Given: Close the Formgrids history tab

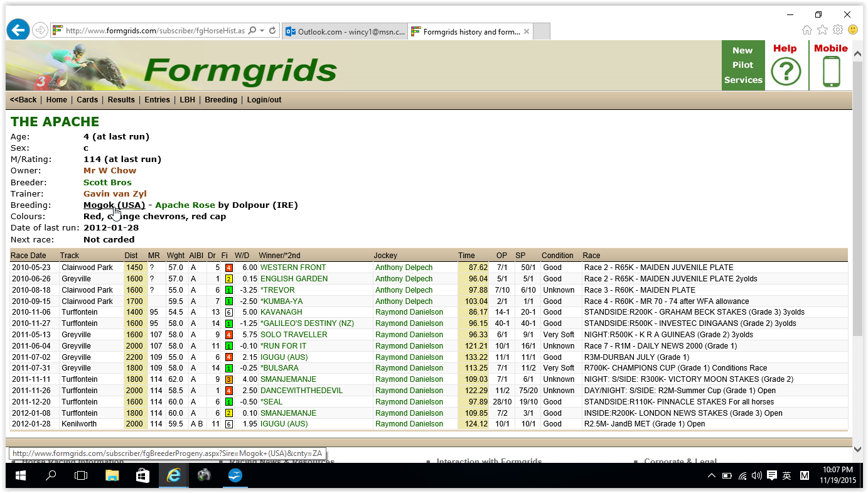Looking at the screenshot, I should [527, 31].
